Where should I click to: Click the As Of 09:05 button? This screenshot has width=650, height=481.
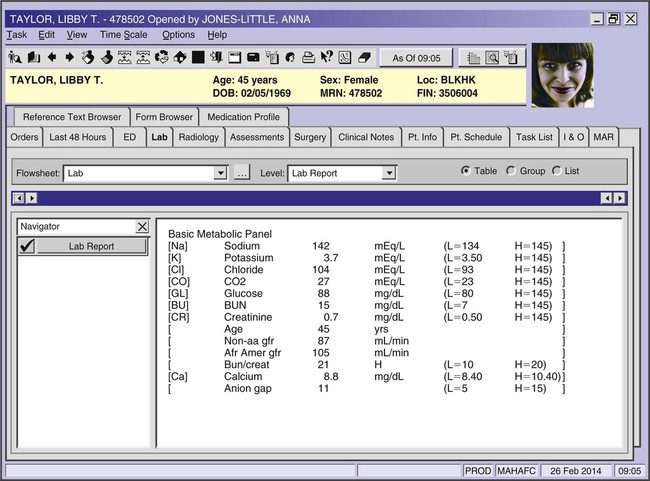tap(416, 57)
